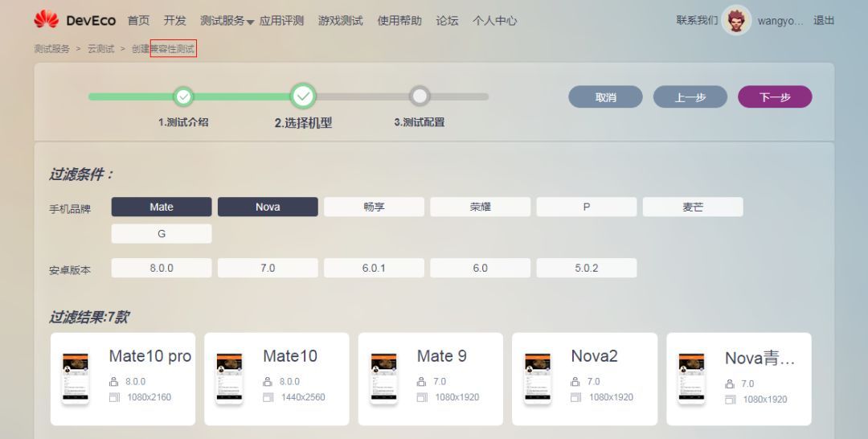Select the Nova2 phone thumbnail
This screenshot has width=868, height=439.
(538, 379)
